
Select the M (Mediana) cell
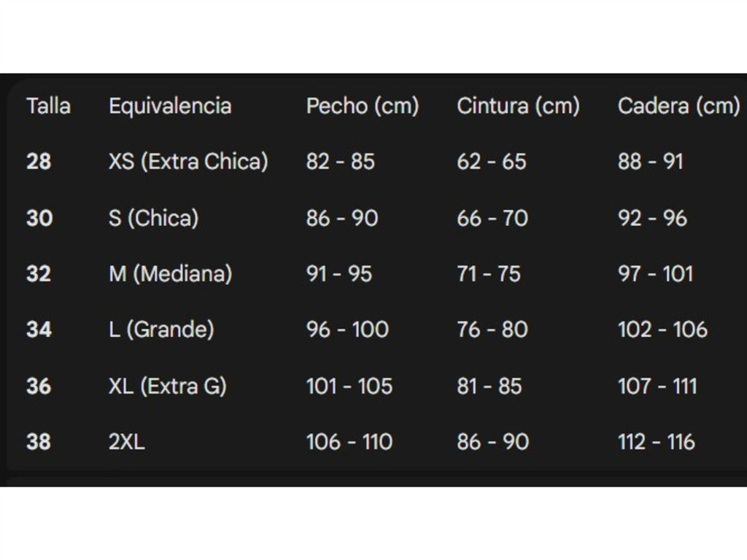point(171,274)
